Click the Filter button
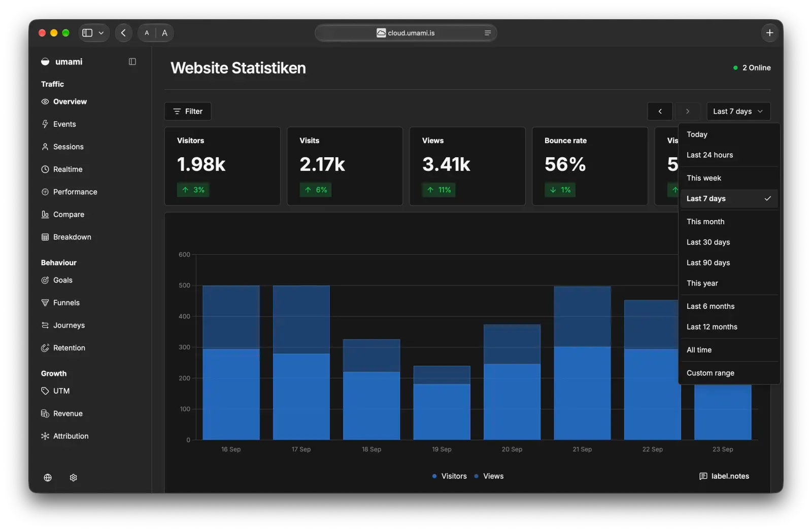 188,112
